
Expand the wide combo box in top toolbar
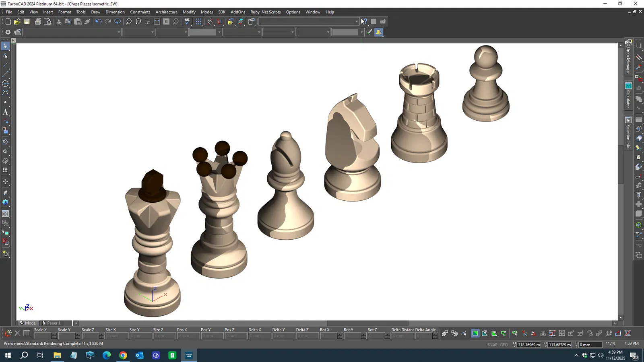(x=356, y=22)
